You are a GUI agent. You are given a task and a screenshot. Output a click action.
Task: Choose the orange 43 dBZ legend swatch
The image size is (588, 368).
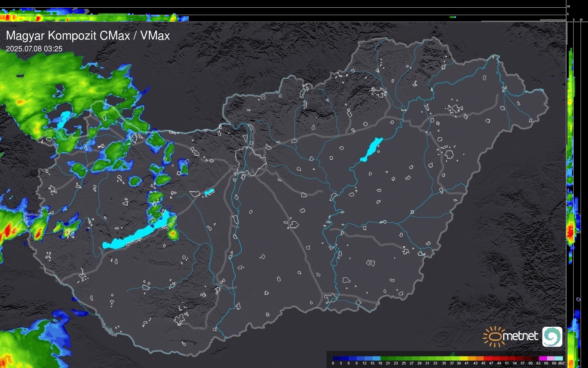(x=480, y=359)
